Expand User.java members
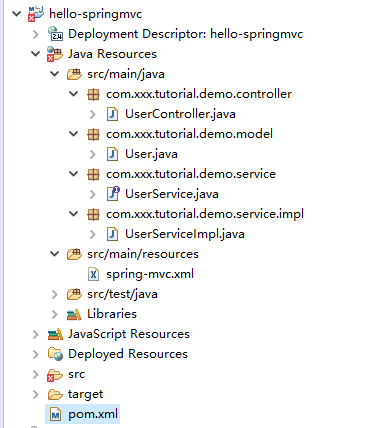Image resolution: width=387 pixels, height=428 pixels. pos(93,154)
